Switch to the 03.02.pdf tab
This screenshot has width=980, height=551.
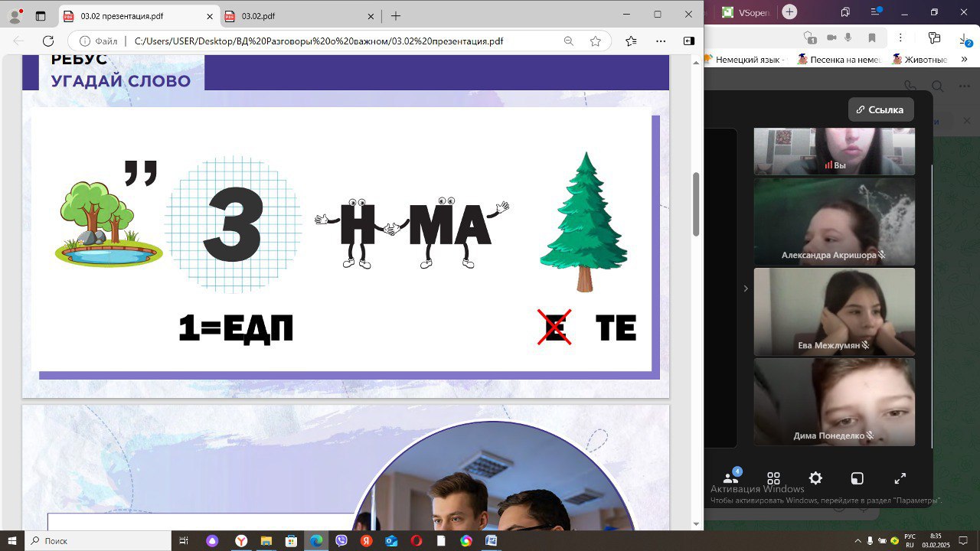(300, 15)
